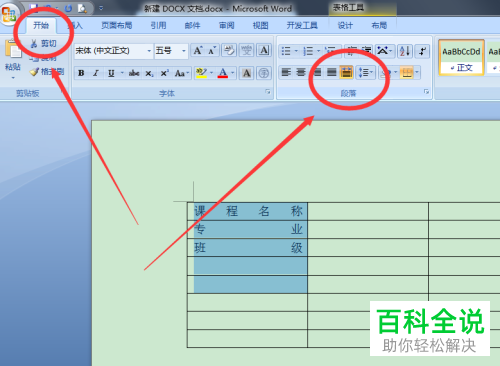The image size is (500, 366).
Task: Expand the bullets library dropdown arrow
Action: (x=296, y=51)
